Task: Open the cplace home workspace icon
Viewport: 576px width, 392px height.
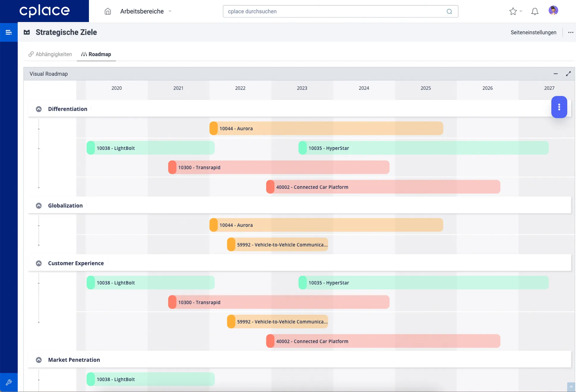Action: click(107, 11)
